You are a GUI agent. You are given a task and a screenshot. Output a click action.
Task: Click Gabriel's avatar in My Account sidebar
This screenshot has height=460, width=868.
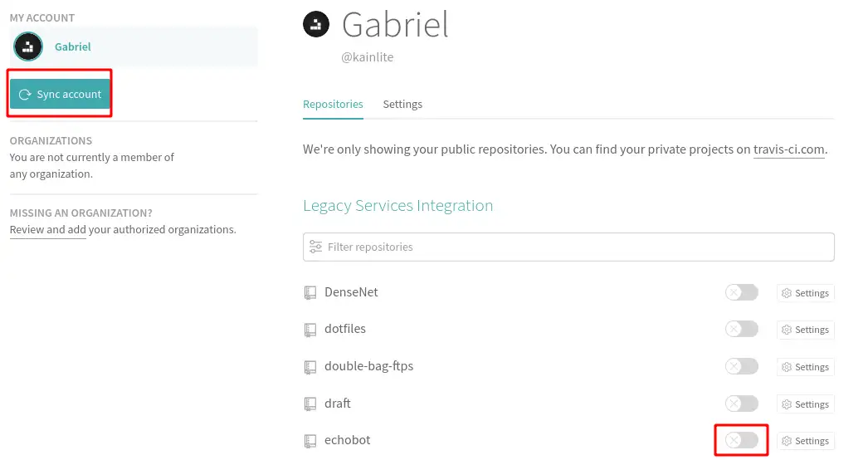click(x=28, y=46)
